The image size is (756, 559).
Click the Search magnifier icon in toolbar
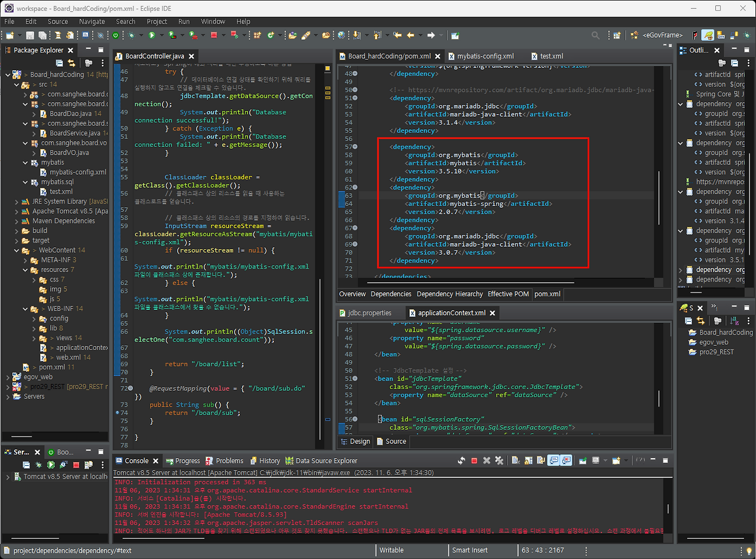click(x=595, y=35)
